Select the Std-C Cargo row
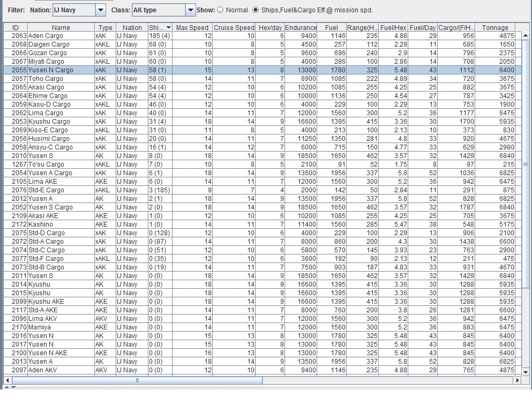This screenshot has width=532, height=405. click(x=263, y=250)
